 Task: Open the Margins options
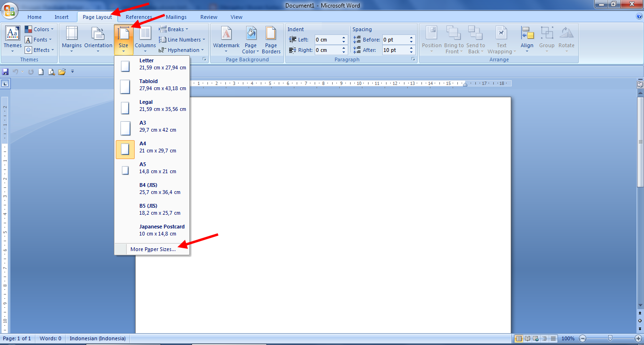tap(72, 40)
